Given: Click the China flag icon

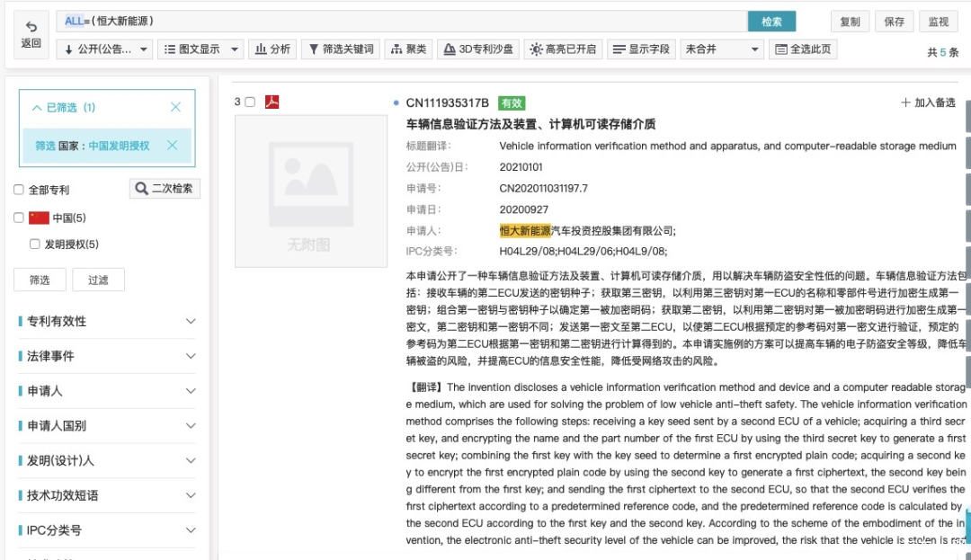Looking at the screenshot, I should click(x=39, y=218).
